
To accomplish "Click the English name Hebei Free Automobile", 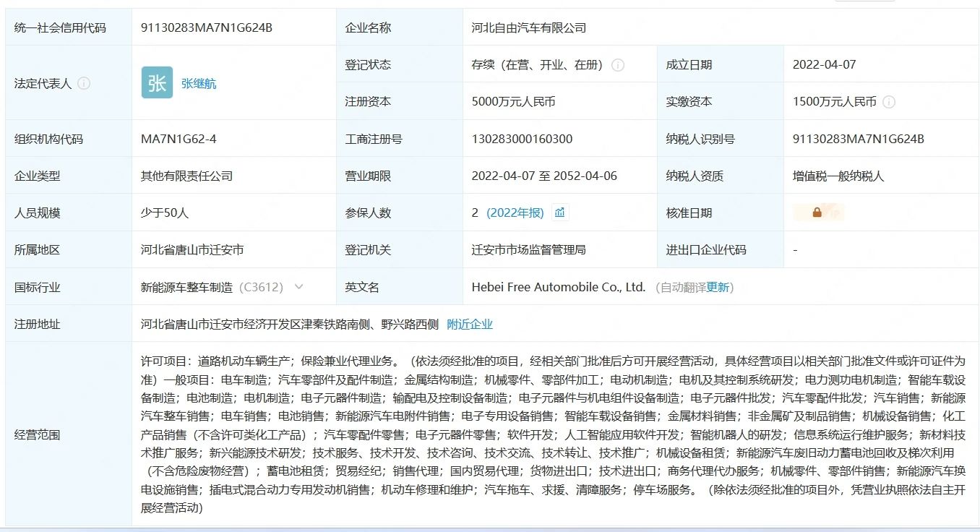I will (558, 287).
